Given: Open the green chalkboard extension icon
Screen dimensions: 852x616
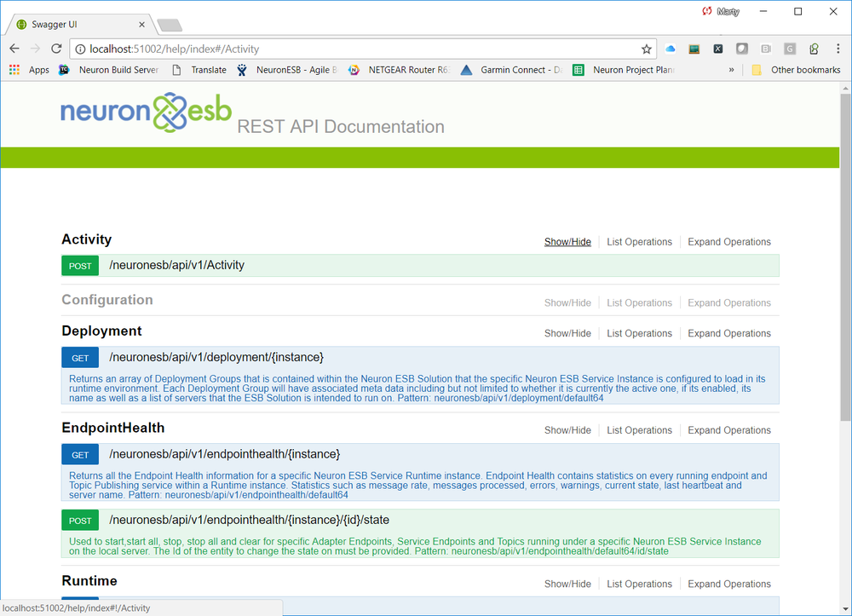Looking at the screenshot, I should click(x=694, y=49).
